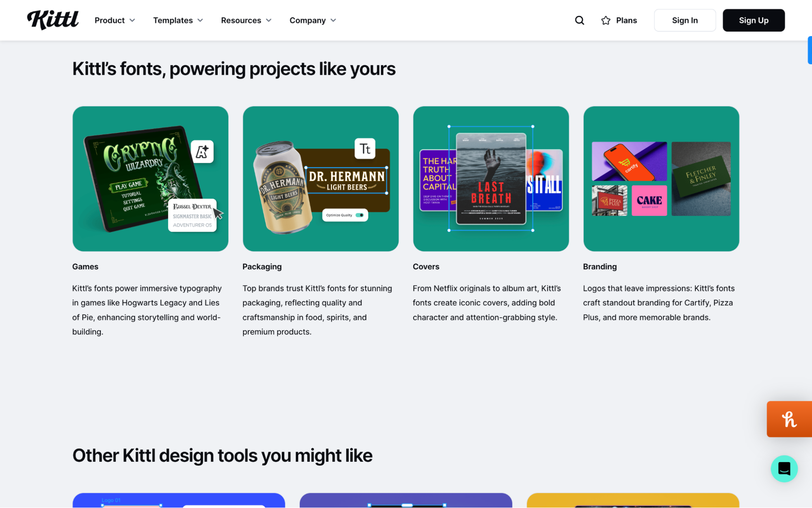This screenshot has height=508, width=812.
Task: Click the Pizza Plus sign tile
Action: pyautogui.click(x=609, y=200)
